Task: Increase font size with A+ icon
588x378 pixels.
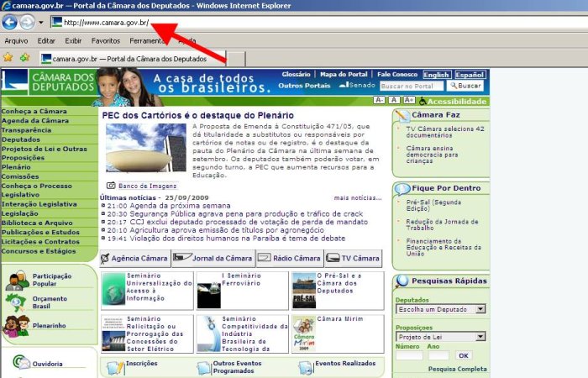Action: tap(409, 100)
